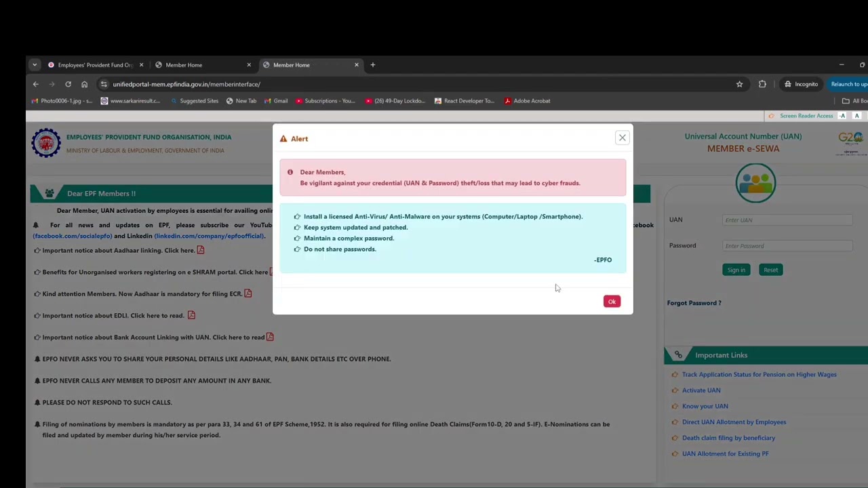
Task: Click Ok in the Alert dialog
Action: (x=612, y=302)
